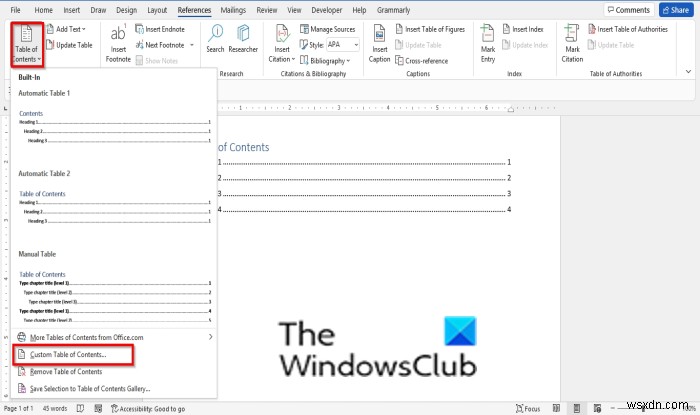Switch to the Layout tab
Image resolution: width=700 pixels, height=415 pixels.
point(157,10)
